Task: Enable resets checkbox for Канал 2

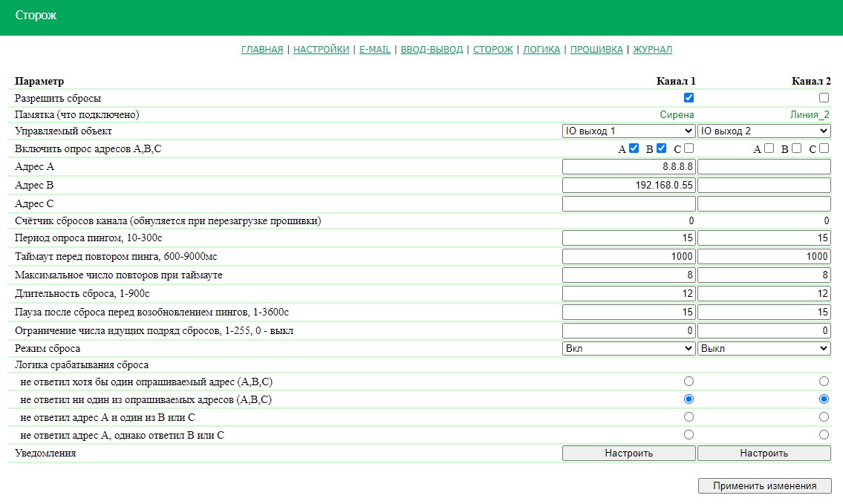Action: pyautogui.click(x=824, y=98)
